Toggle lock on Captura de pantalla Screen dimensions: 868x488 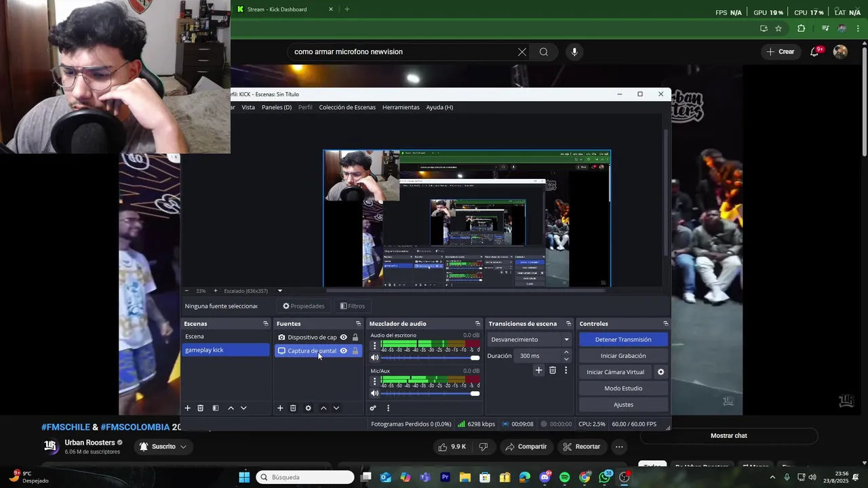point(355,350)
